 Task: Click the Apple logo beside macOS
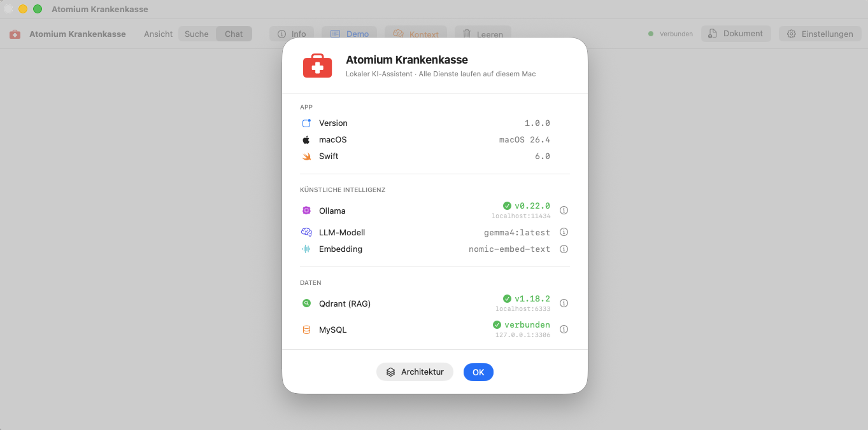(306, 140)
